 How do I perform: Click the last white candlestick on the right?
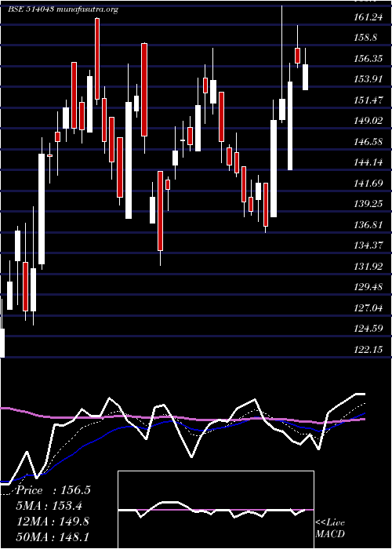click(306, 77)
